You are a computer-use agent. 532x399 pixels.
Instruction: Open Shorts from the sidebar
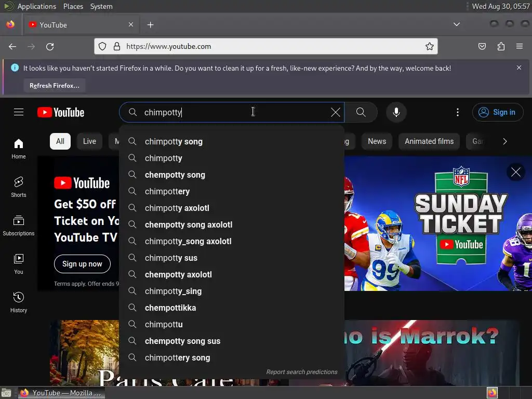[x=19, y=187]
